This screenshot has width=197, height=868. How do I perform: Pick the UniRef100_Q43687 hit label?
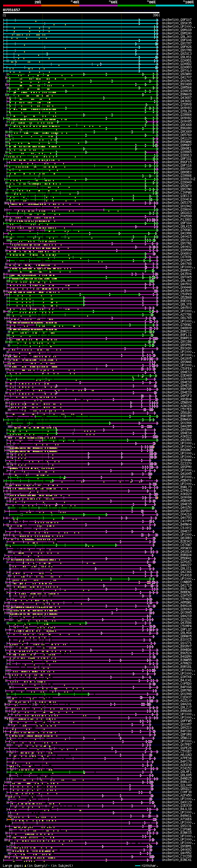click(176, 98)
